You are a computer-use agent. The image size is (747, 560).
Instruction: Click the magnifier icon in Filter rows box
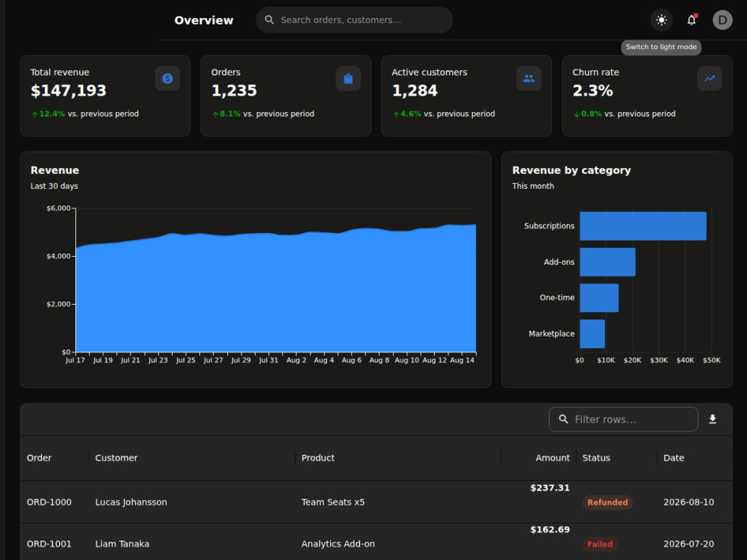pyautogui.click(x=563, y=419)
